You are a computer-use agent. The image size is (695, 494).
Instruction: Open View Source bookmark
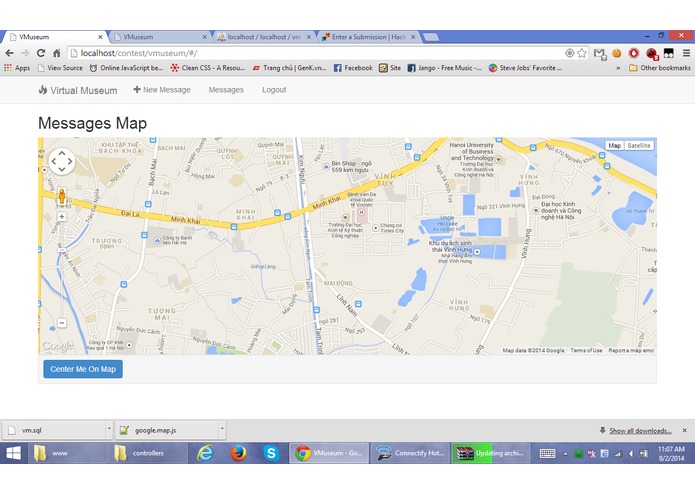pyautogui.click(x=60, y=68)
